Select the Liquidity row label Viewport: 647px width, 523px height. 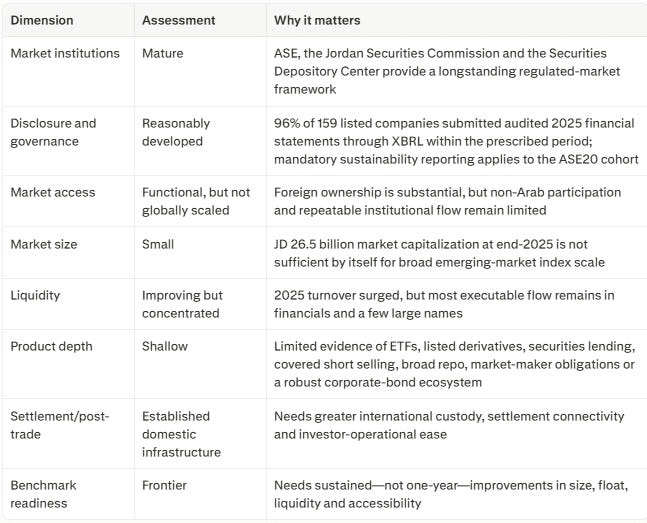click(35, 296)
